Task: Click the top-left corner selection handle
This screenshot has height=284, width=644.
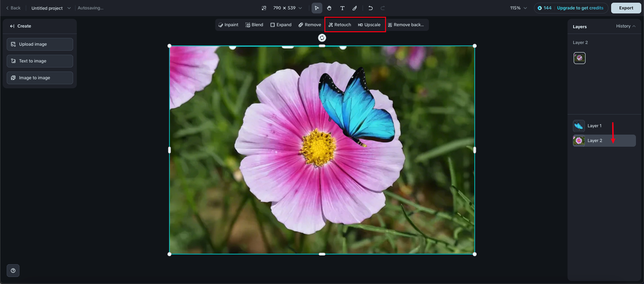Action: (169, 46)
